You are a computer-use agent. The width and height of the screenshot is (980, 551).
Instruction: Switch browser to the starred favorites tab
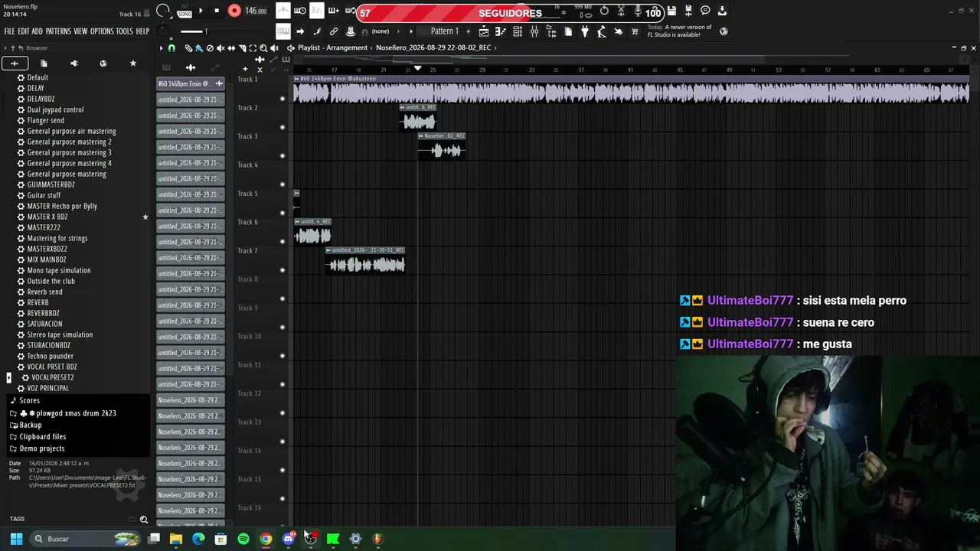[133, 64]
